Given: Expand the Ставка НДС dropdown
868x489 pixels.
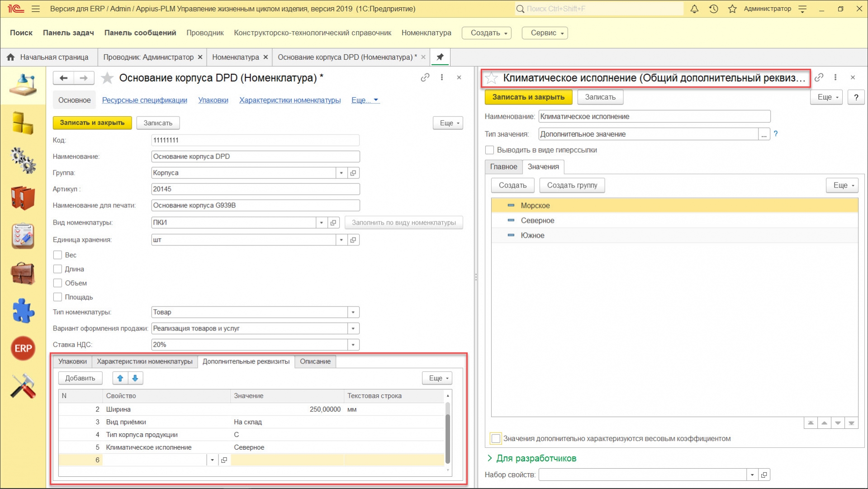Looking at the screenshot, I should pos(353,345).
